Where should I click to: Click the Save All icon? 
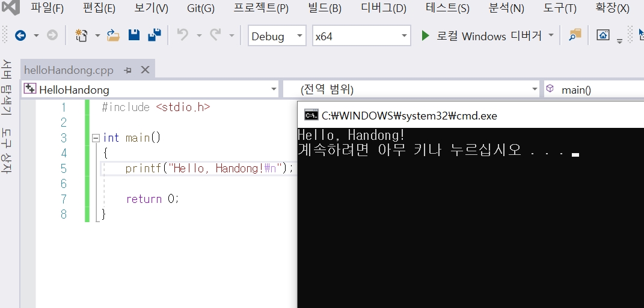pos(155,35)
